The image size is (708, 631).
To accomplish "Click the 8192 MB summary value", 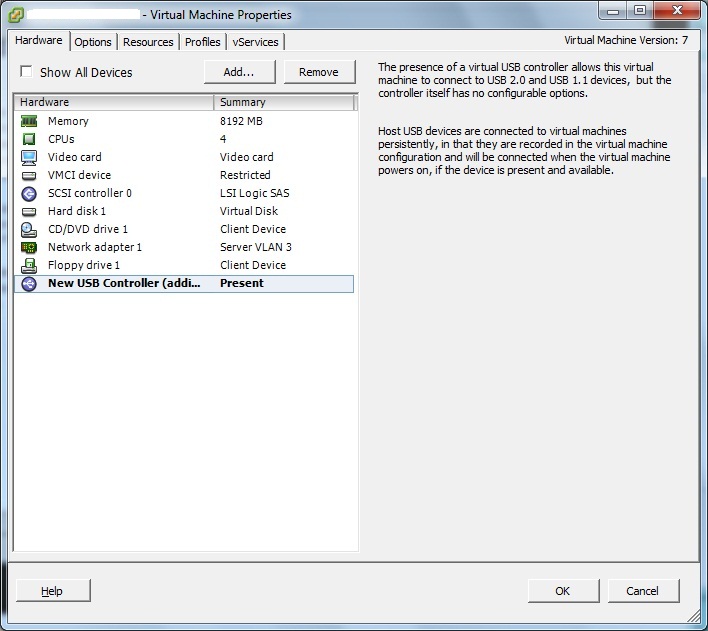I will pyautogui.click(x=241, y=121).
